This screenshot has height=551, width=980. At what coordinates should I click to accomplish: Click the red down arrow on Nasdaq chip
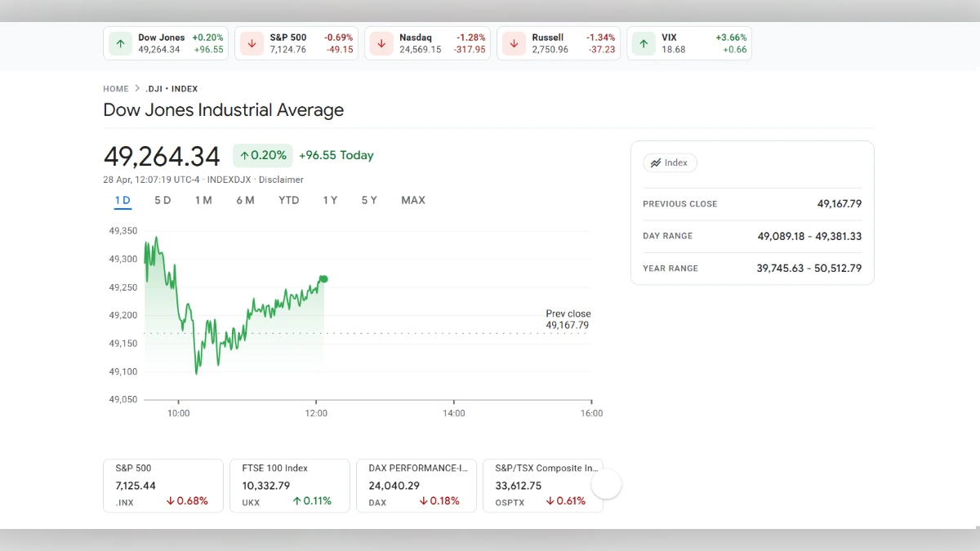tap(381, 43)
